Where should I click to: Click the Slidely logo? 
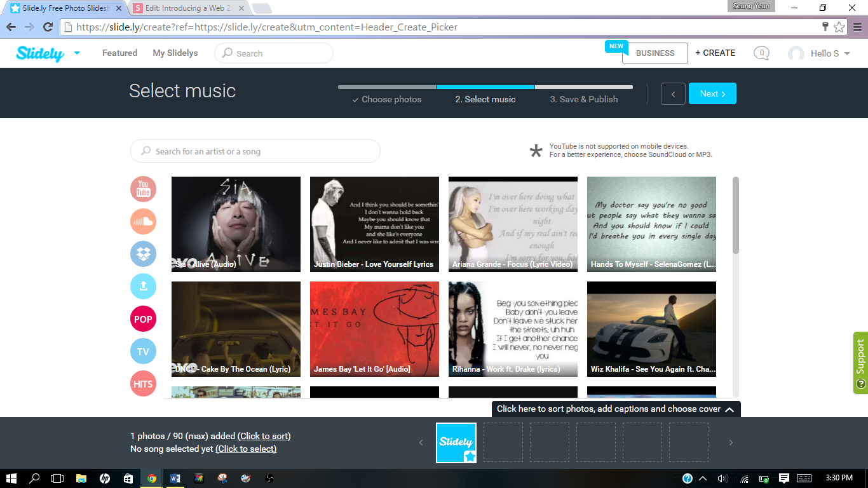pos(40,53)
